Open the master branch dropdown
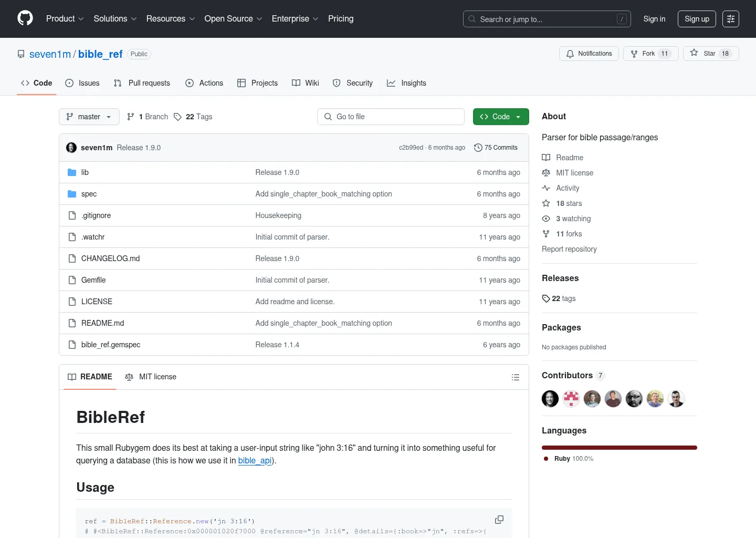The image size is (756, 538). (89, 117)
